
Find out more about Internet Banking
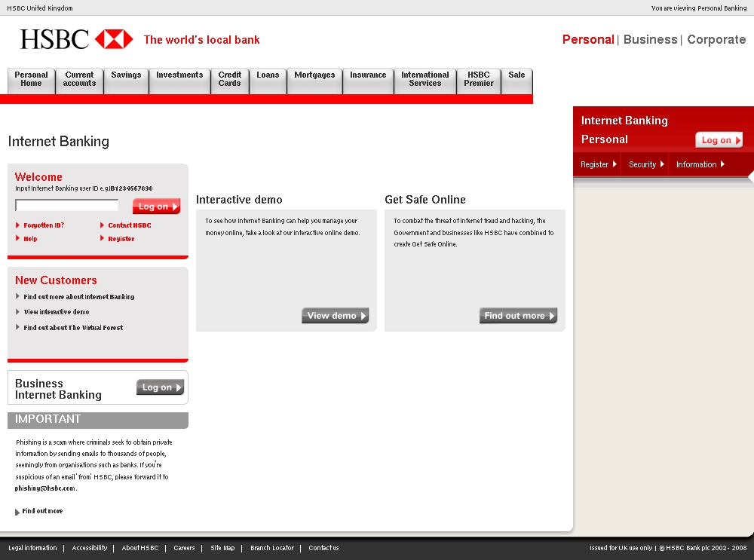pos(79,297)
